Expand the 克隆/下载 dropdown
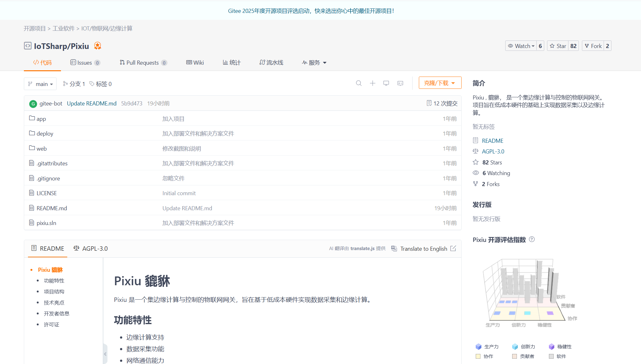Viewport: 641px width, 364px height. (440, 83)
